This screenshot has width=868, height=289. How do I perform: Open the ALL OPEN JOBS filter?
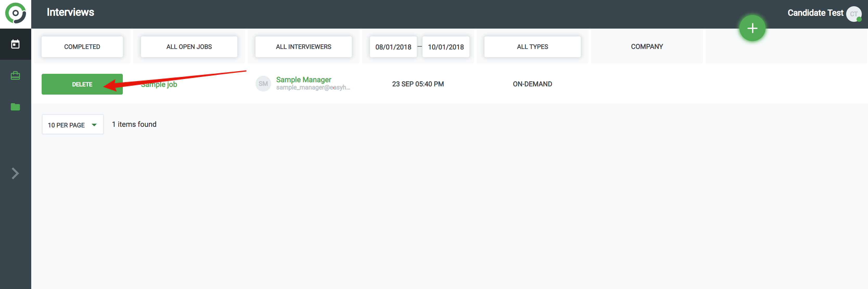[x=189, y=47]
